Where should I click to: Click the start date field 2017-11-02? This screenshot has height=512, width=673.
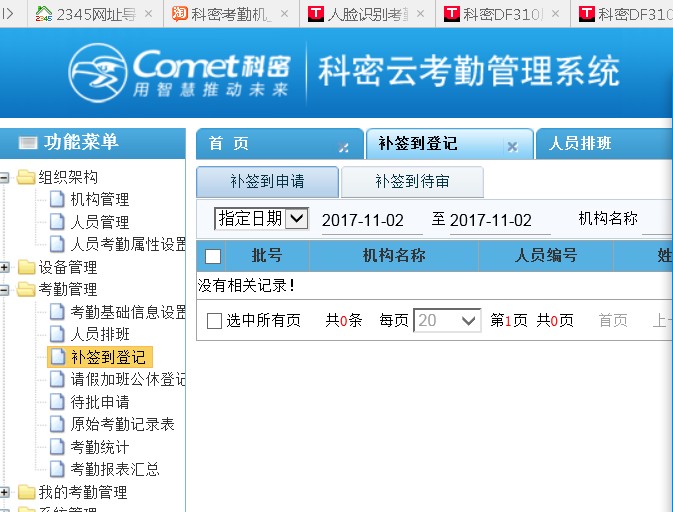coord(372,221)
